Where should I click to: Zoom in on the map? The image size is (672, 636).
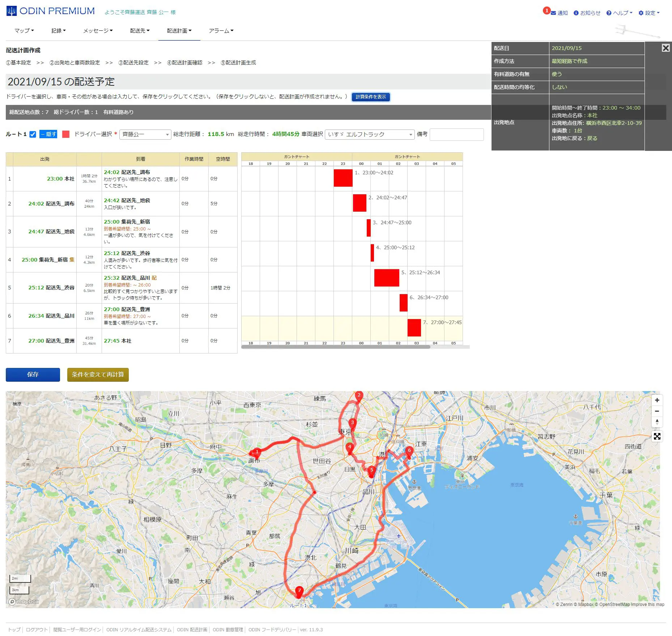(x=657, y=400)
